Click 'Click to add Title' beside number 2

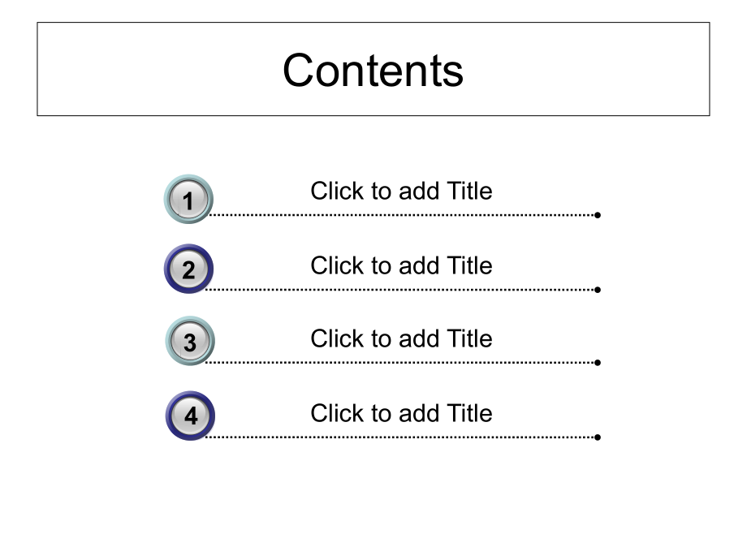pos(401,265)
